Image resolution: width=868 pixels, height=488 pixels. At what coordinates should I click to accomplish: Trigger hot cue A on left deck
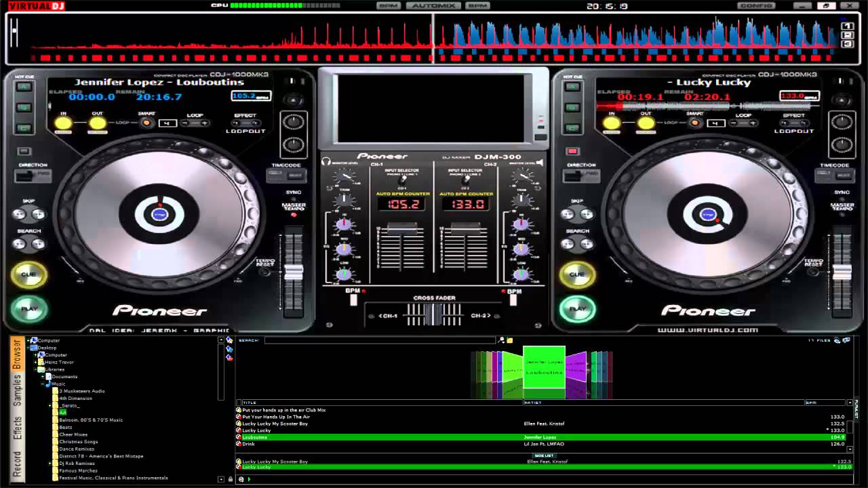(x=24, y=87)
